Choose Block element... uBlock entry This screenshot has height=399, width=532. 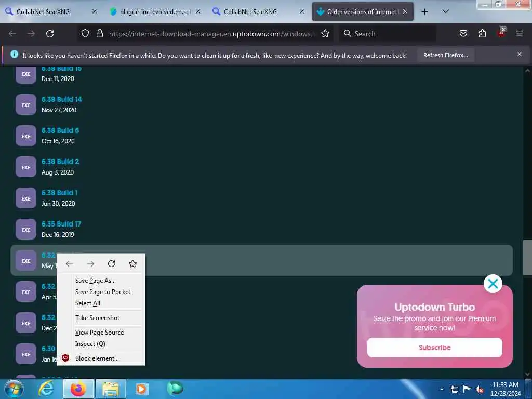tap(101, 358)
